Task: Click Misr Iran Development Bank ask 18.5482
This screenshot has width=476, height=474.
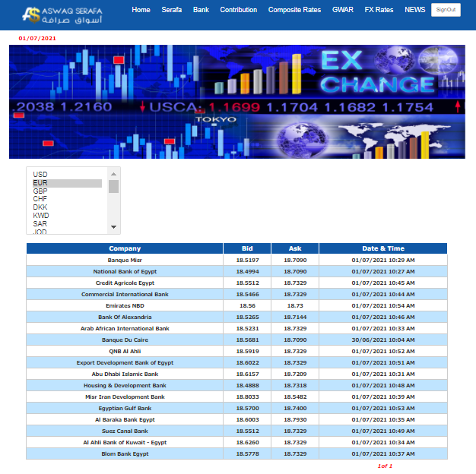Action: coord(295,397)
